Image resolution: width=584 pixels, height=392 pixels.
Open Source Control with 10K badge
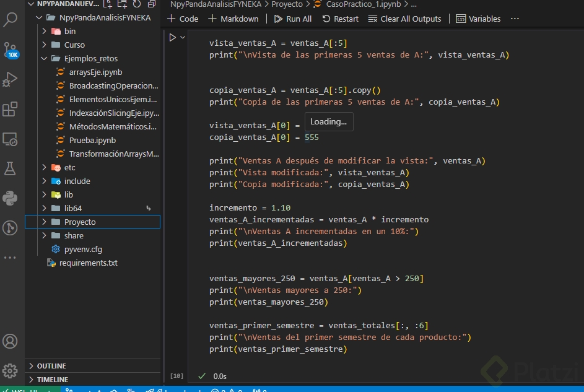click(11, 50)
